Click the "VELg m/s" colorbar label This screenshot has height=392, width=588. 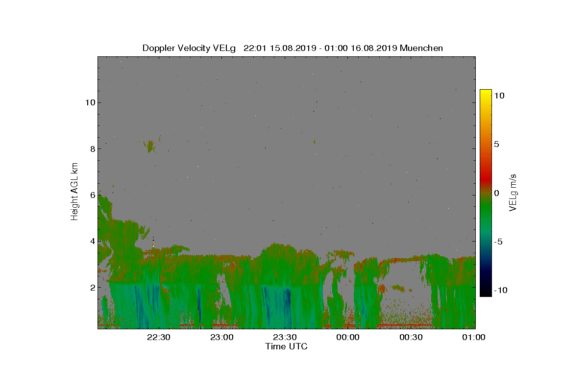tap(513, 193)
